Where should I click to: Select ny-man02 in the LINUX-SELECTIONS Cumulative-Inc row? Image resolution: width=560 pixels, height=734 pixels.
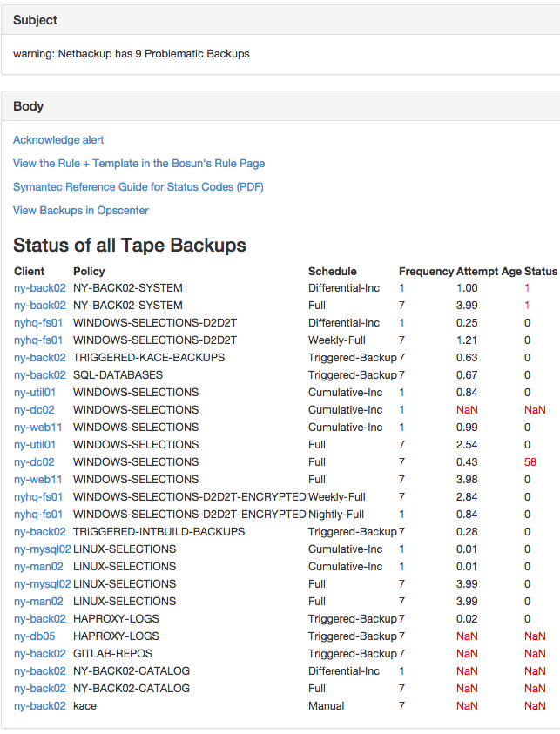[38, 567]
